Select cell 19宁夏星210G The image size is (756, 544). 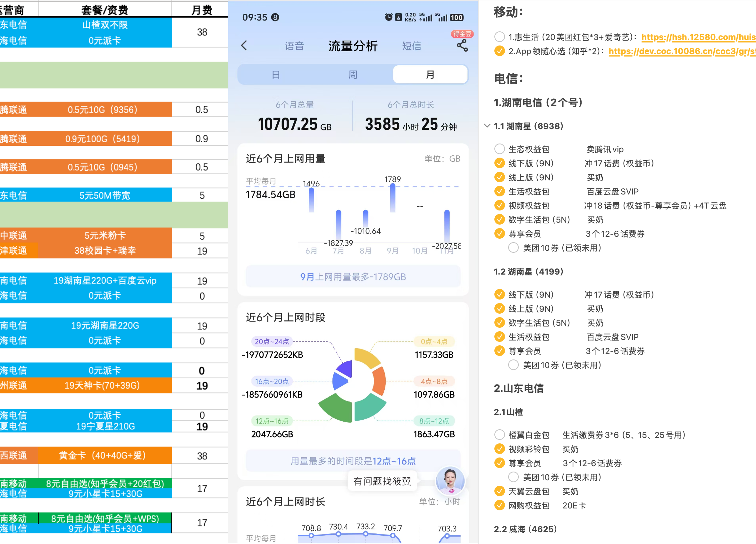click(x=105, y=426)
